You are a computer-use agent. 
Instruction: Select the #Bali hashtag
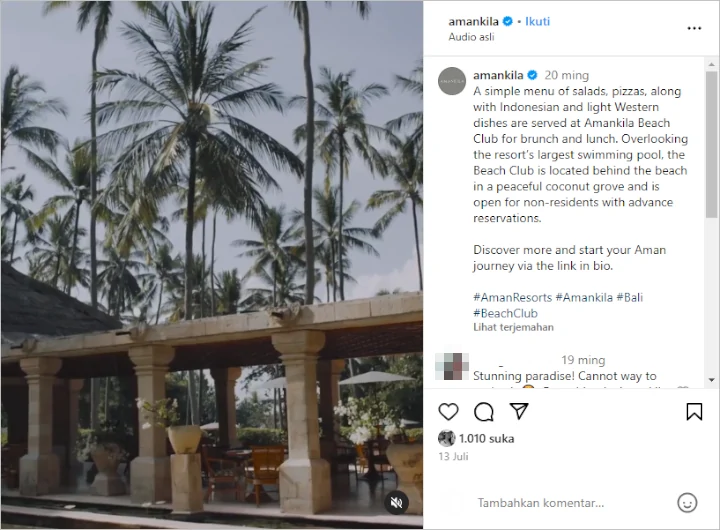click(631, 298)
